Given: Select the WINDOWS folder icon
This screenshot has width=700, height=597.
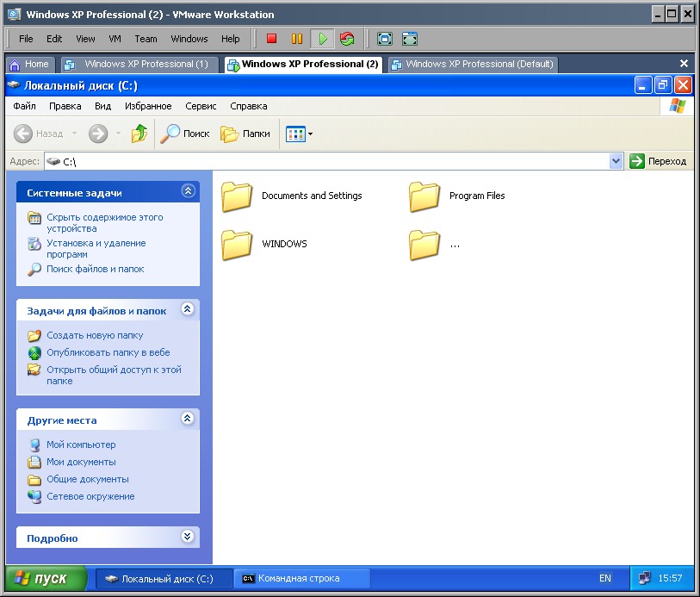Looking at the screenshot, I should coord(236,245).
